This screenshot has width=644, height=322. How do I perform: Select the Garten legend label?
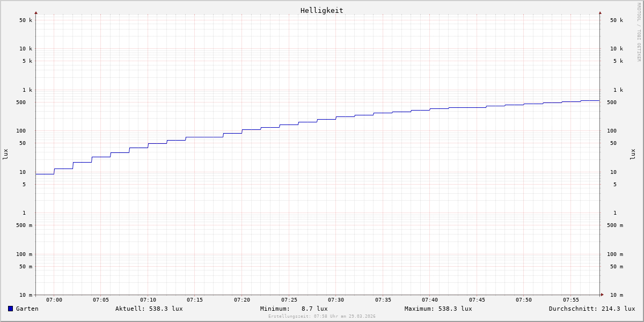(x=27, y=309)
